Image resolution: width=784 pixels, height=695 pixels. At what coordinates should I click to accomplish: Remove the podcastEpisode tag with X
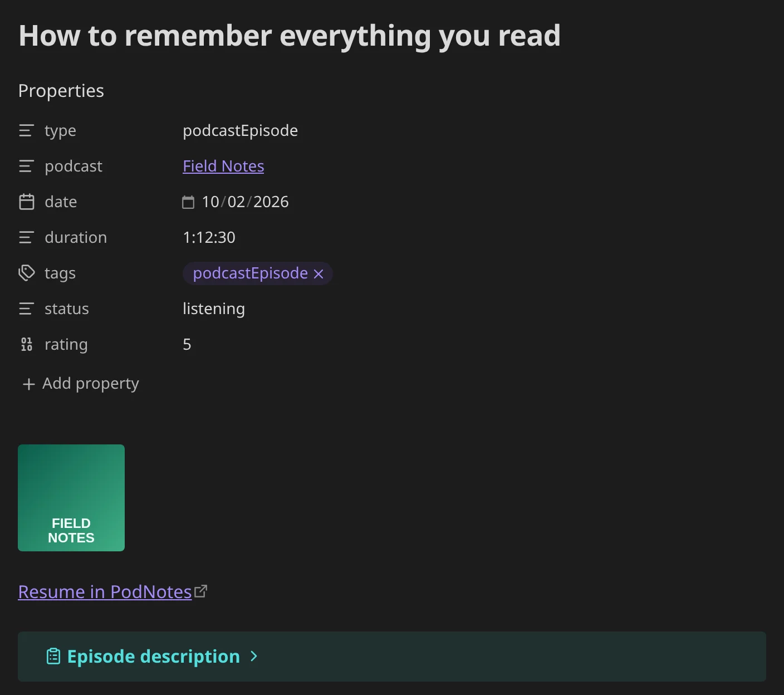pos(318,274)
